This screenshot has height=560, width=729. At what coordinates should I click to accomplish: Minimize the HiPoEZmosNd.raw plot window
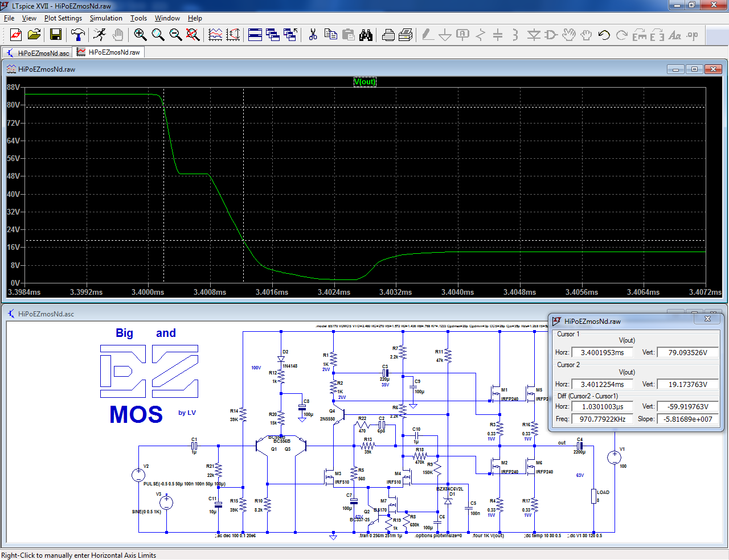pyautogui.click(x=675, y=69)
